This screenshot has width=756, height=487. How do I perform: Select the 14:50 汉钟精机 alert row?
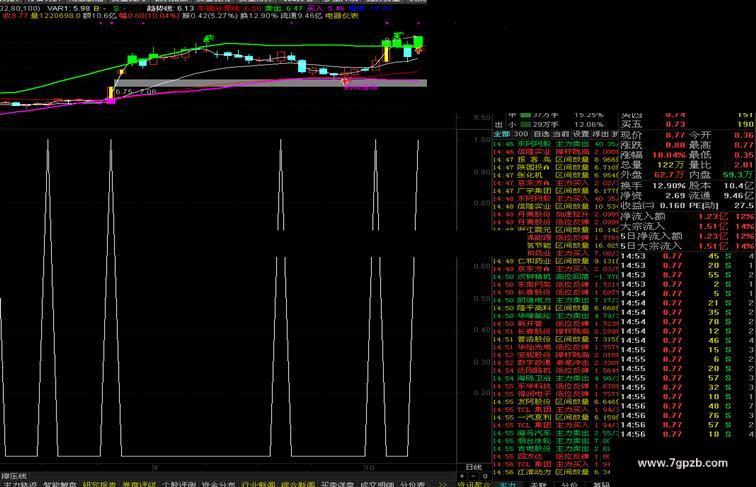pos(555,277)
